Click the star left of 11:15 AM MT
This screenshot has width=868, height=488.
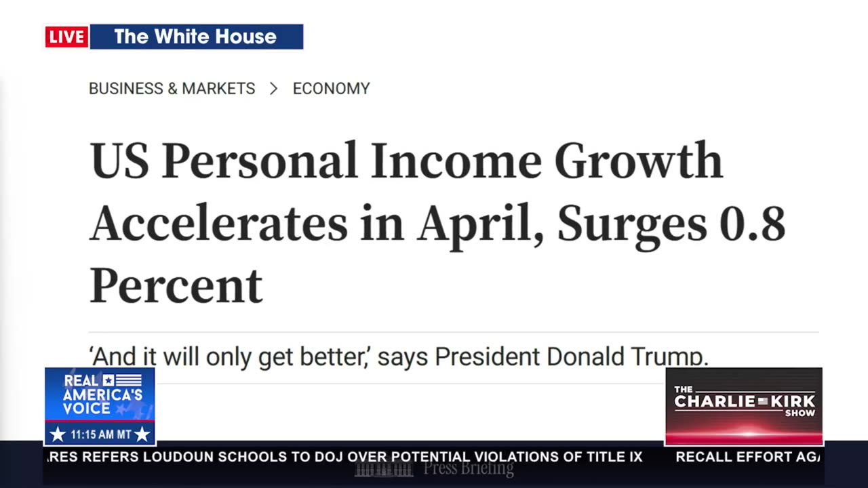pyautogui.click(x=58, y=434)
